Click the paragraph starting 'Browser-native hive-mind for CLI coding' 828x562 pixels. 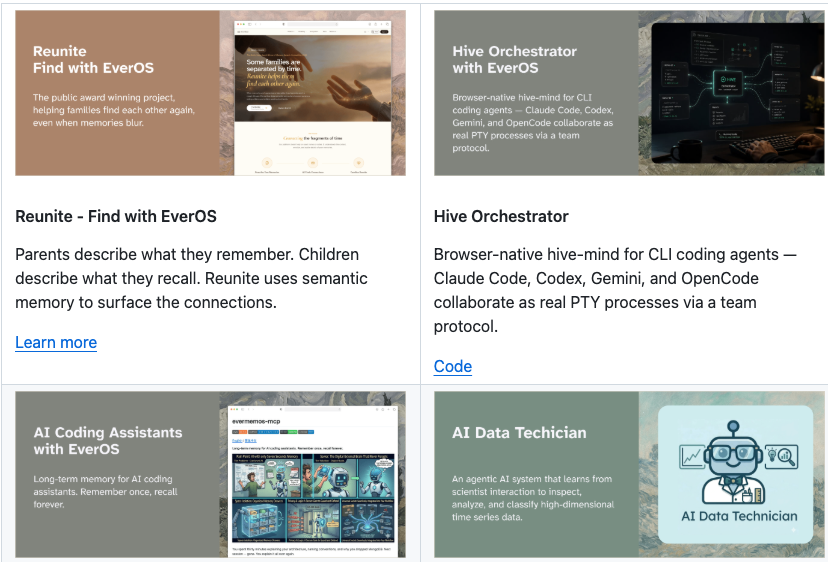tap(615, 290)
